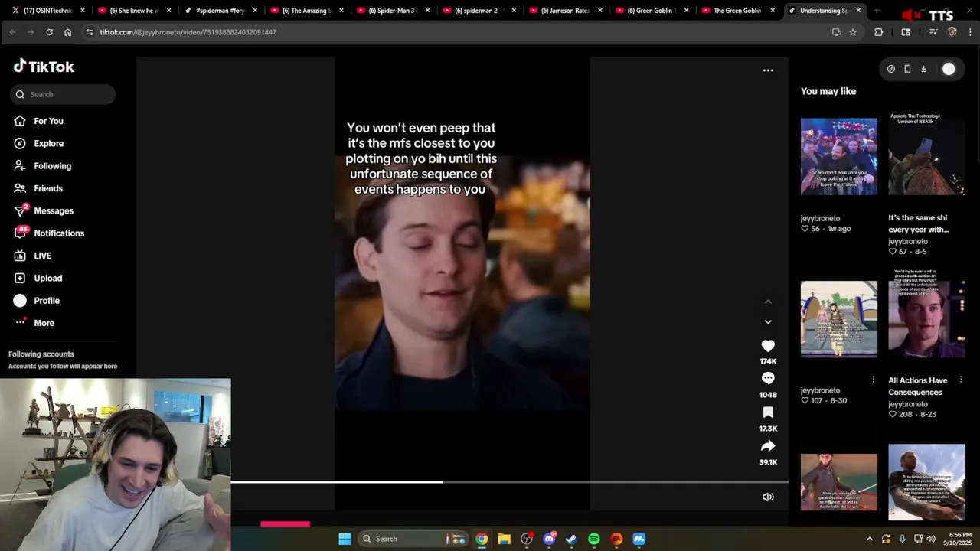Click the tiktok.com address bar
This screenshot has width=980, height=551.
459,32
